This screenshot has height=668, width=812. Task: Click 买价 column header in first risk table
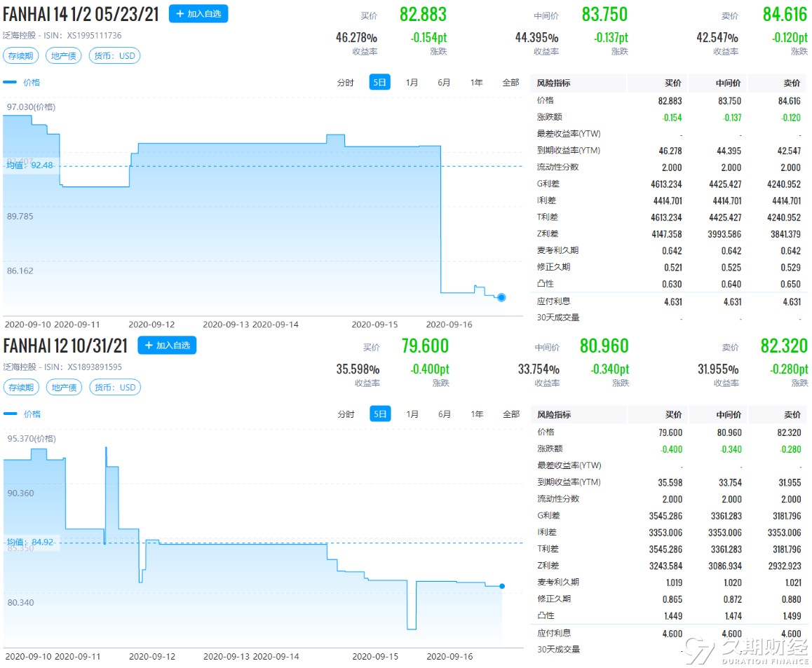pos(673,83)
